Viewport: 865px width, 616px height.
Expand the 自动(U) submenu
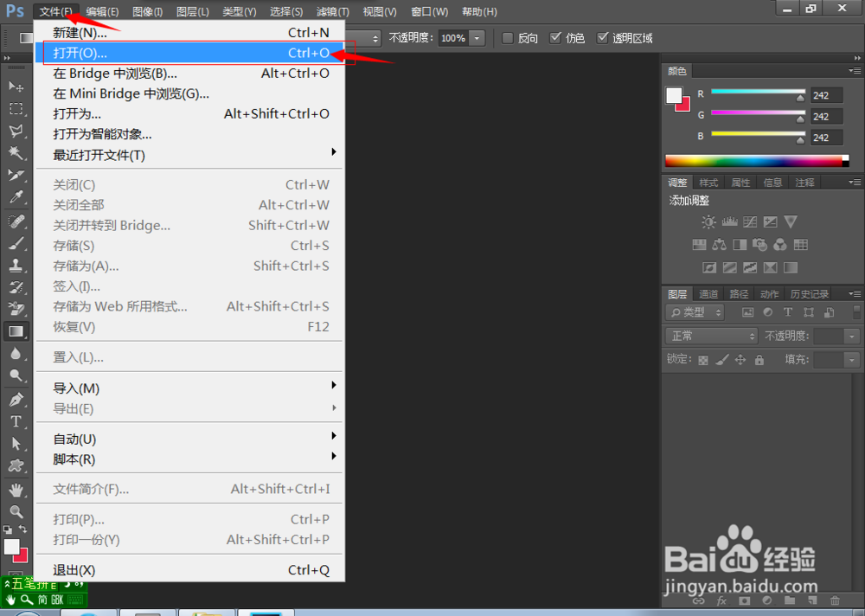(189, 440)
